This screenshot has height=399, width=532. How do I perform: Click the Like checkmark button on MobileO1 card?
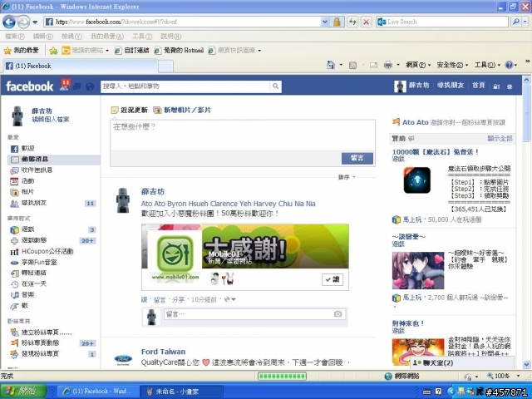332,279
